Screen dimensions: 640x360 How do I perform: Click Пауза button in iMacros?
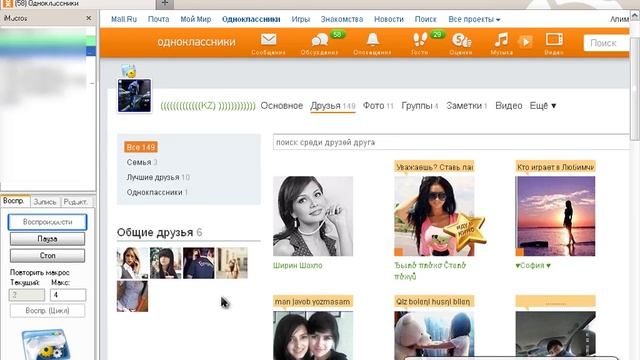coord(47,239)
